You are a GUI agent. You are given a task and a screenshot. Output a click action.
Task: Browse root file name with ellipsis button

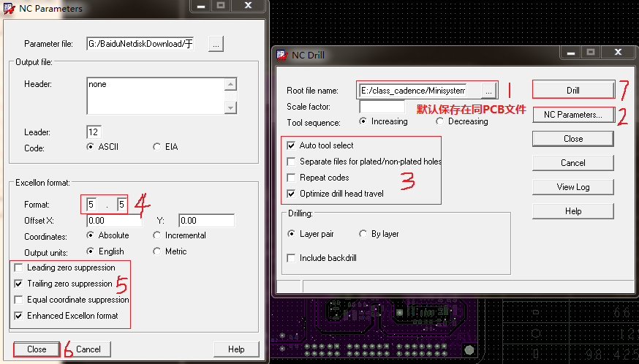490,90
